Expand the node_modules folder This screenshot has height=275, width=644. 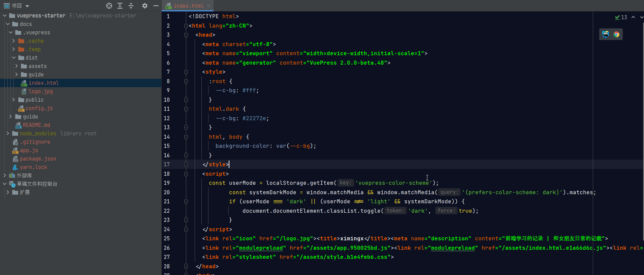pyautogui.click(x=8, y=133)
